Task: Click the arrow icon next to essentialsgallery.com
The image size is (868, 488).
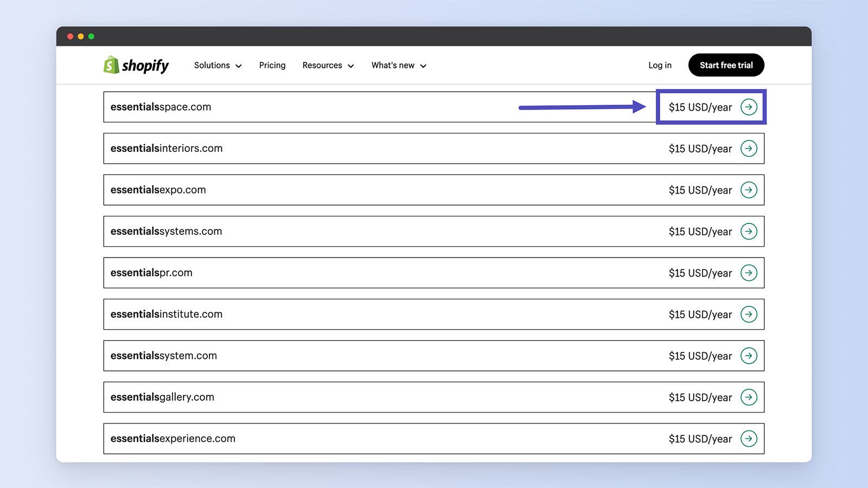Action: point(749,397)
